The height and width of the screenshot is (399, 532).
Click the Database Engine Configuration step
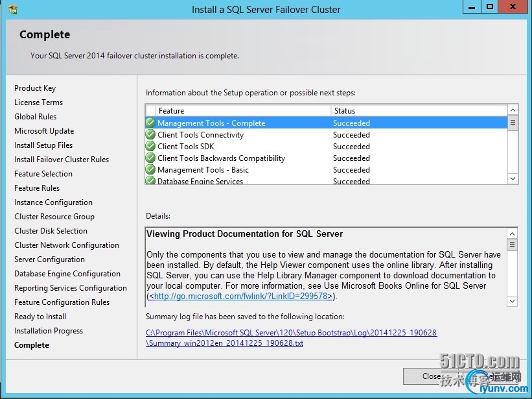67,273
